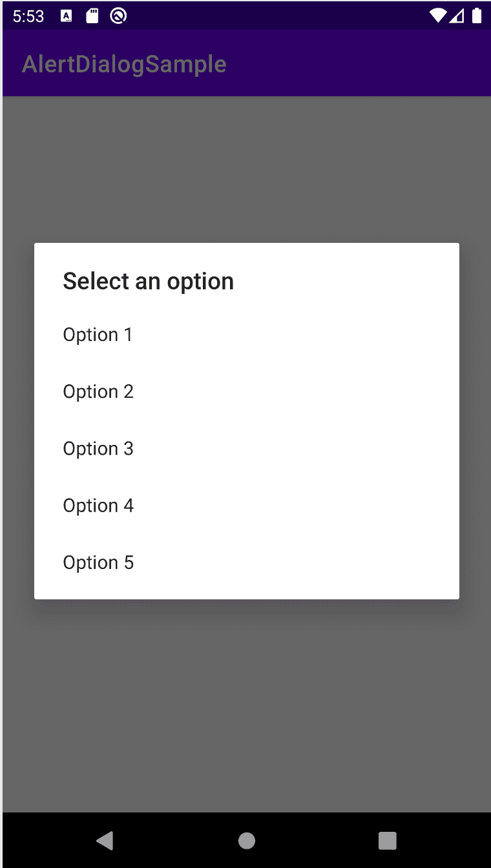Image resolution: width=491 pixels, height=868 pixels.
Task: Tap dimmed background above the dialog
Action: pyautogui.click(x=247, y=169)
